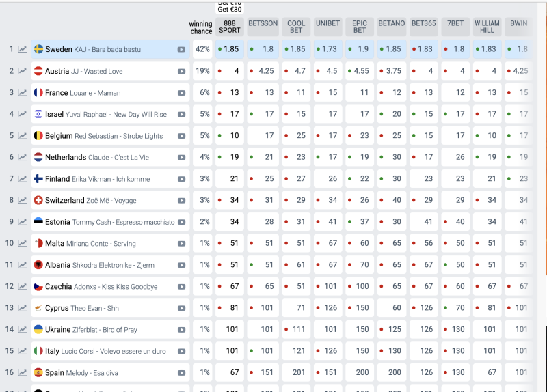This screenshot has width=547, height=392.
Task: Play the video for Austria's Wasted Love
Action: 181,72
